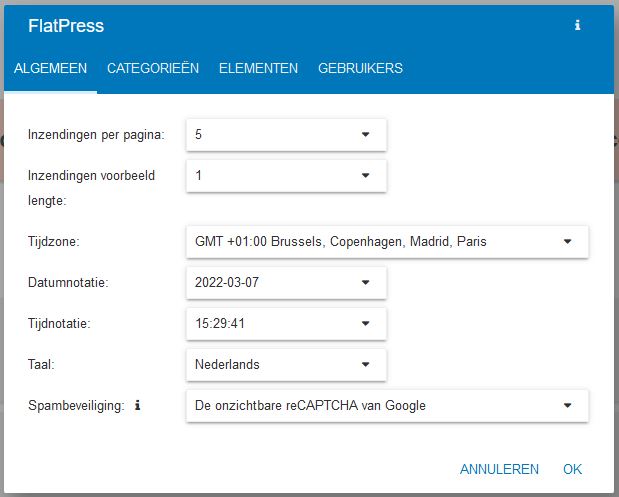The width and height of the screenshot is (619, 497).
Task: Click the info icon in FlatPress header
Action: tap(577, 25)
